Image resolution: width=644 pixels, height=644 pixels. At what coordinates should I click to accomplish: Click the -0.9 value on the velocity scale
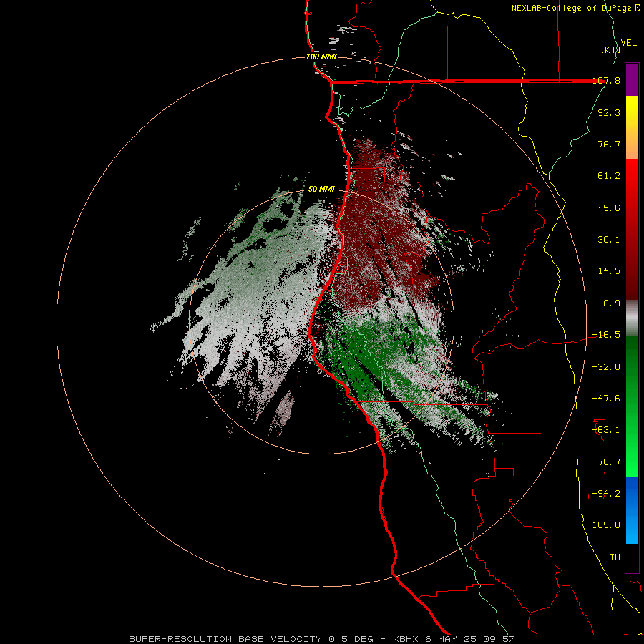609,303
